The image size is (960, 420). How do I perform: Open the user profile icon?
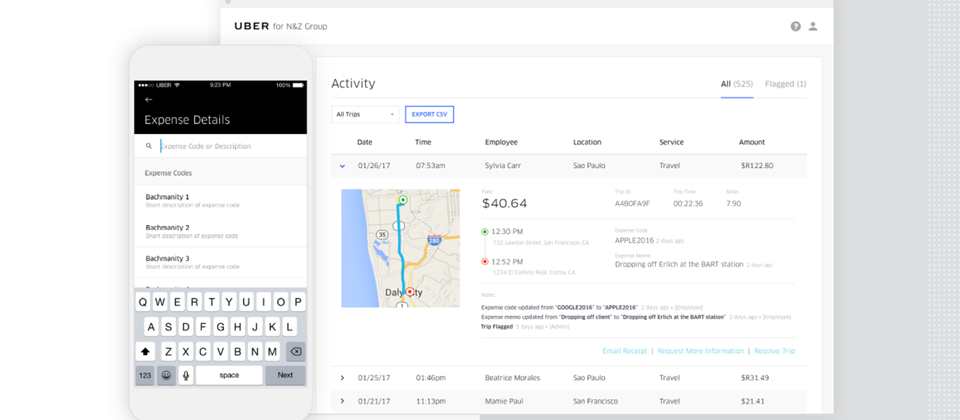pyautogui.click(x=813, y=26)
